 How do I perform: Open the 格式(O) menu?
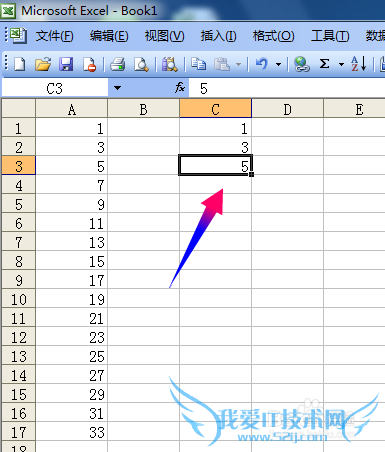point(273,36)
